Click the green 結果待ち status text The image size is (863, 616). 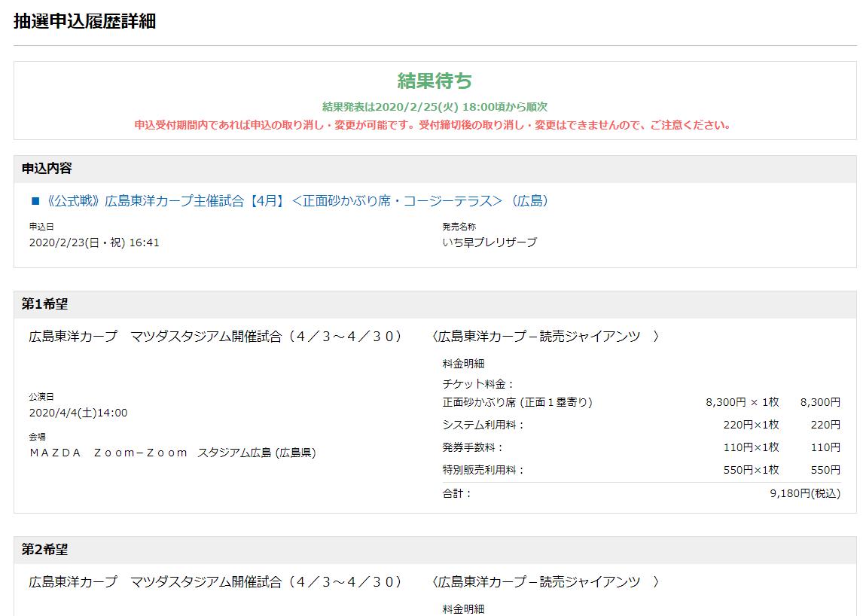coord(435,81)
